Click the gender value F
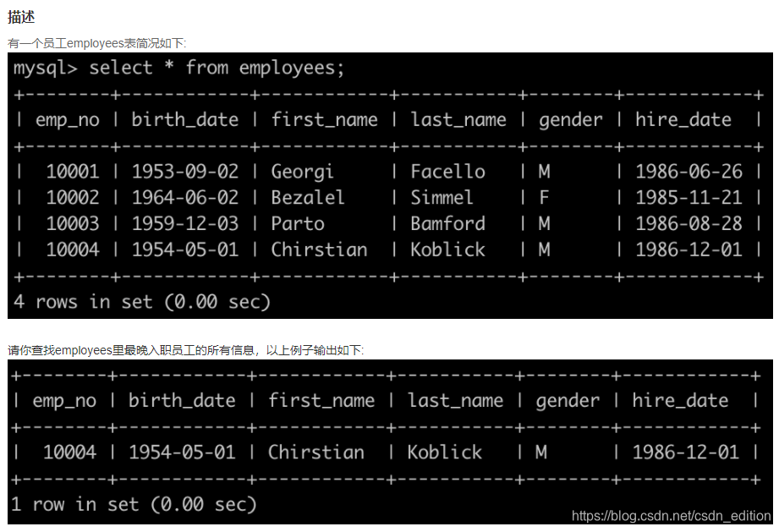The width and height of the screenshot is (779, 532). pos(544,198)
